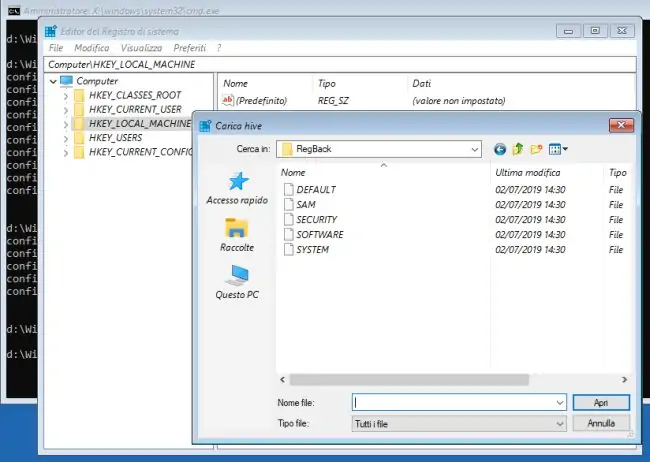Click the Apri button
The height and width of the screenshot is (462, 650).
600,402
